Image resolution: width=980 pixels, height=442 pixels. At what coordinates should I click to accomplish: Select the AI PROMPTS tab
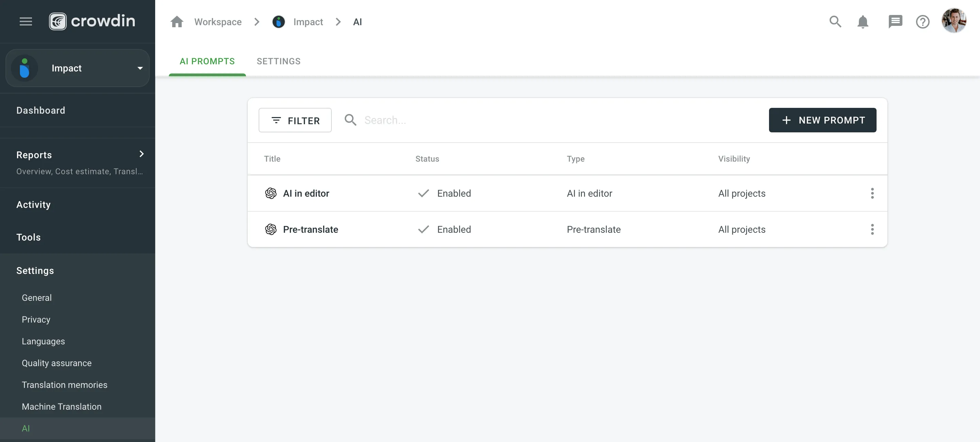207,61
